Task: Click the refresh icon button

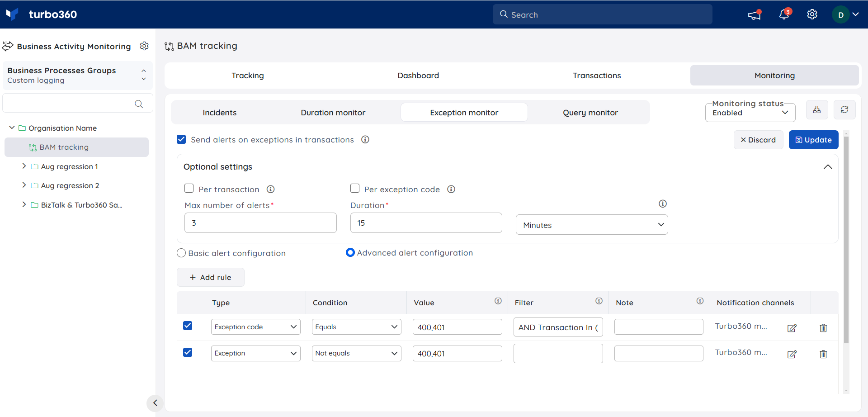Action: [844, 110]
